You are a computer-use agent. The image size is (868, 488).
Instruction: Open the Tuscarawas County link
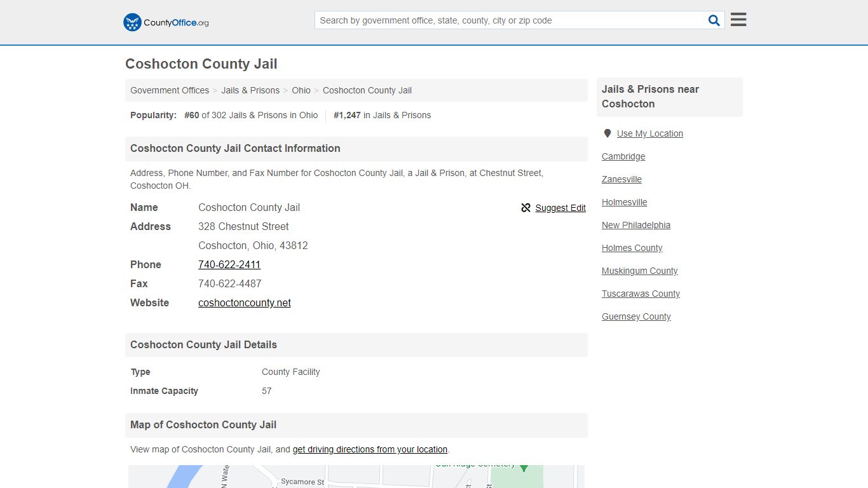(641, 294)
